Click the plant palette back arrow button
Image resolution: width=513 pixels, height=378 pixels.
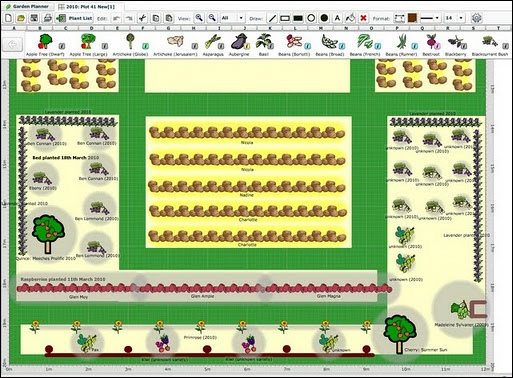coord(13,44)
